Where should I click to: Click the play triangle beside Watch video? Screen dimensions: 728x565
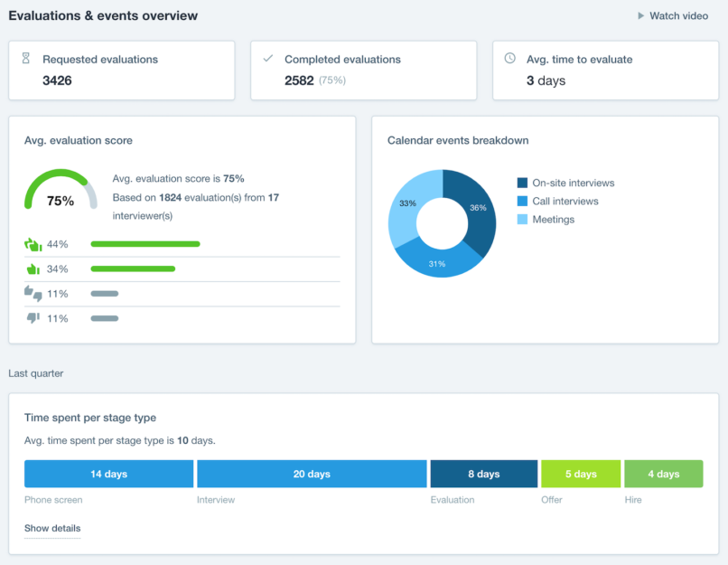[x=640, y=15]
